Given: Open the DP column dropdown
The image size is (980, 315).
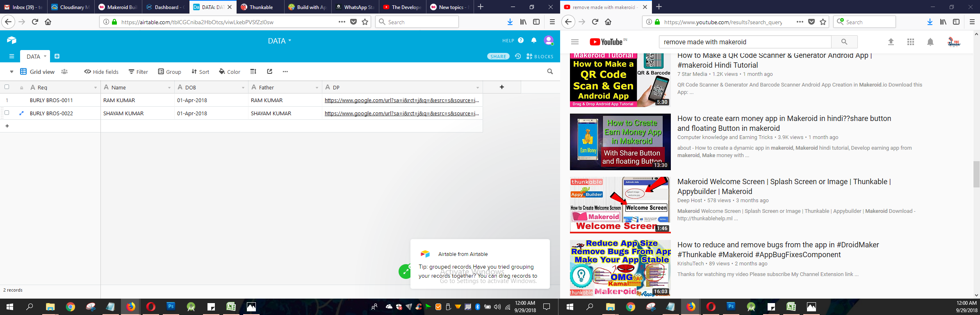Looking at the screenshot, I should pyautogui.click(x=477, y=87).
